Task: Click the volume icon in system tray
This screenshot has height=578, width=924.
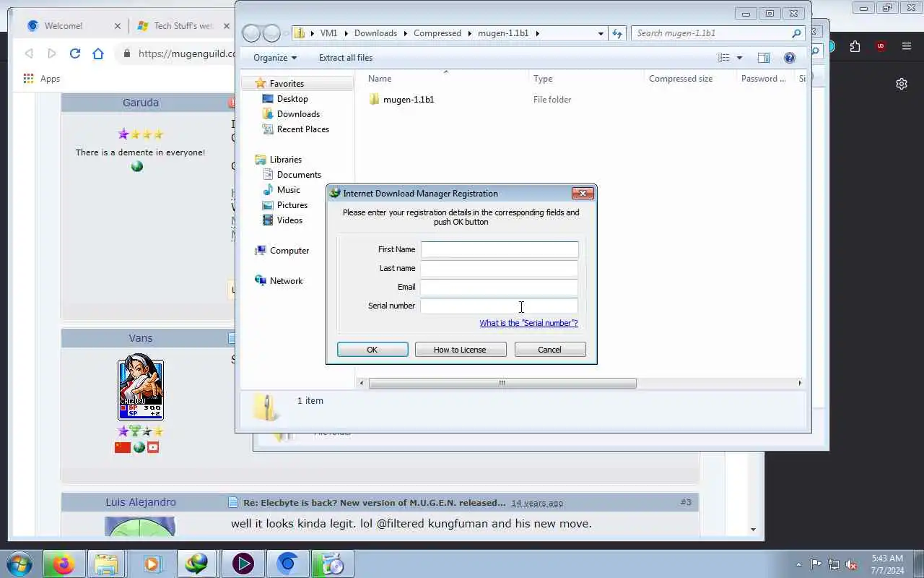Action: click(x=852, y=564)
